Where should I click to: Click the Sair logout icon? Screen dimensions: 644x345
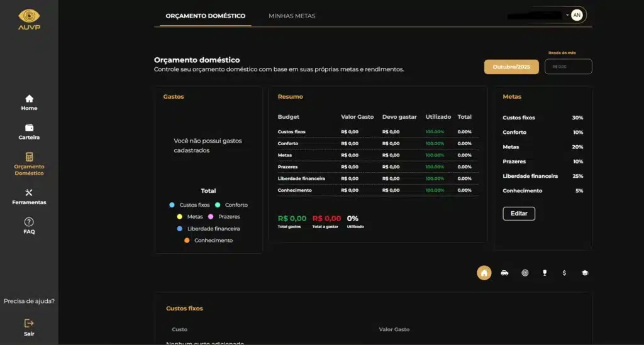tap(29, 323)
